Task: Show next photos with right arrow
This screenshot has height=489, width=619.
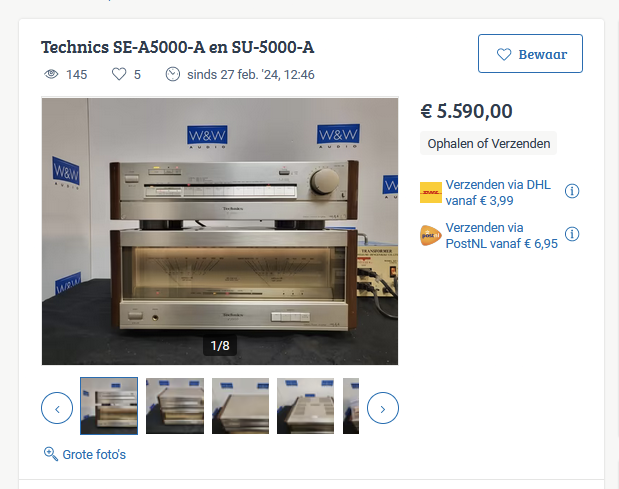Action: coord(383,408)
